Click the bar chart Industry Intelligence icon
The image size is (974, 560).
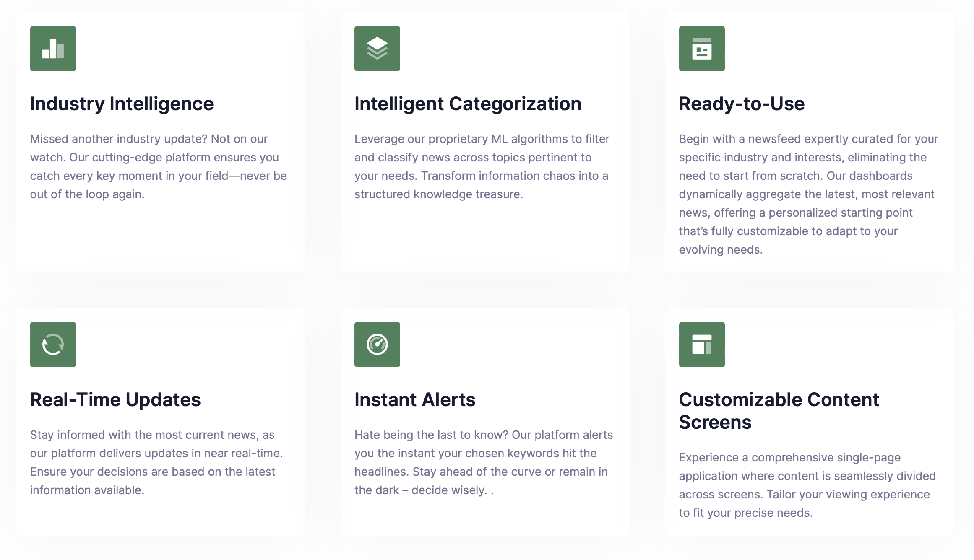point(53,49)
